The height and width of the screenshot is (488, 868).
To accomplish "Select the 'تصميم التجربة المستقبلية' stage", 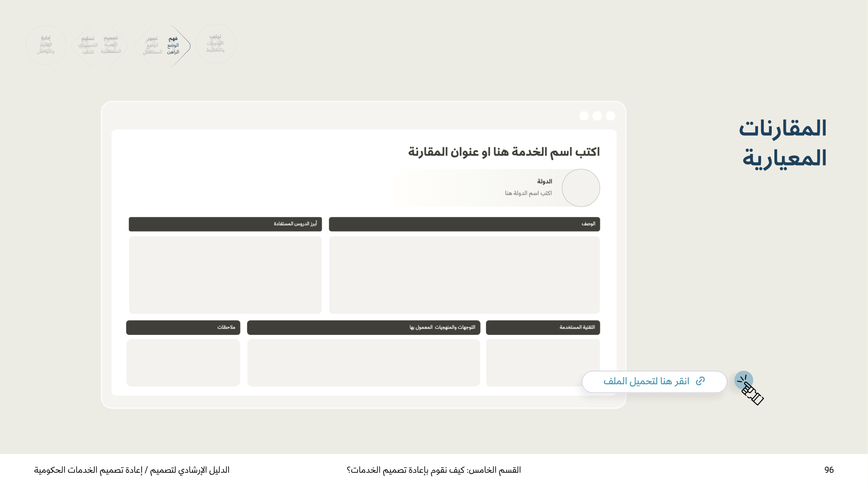I will [x=110, y=45].
